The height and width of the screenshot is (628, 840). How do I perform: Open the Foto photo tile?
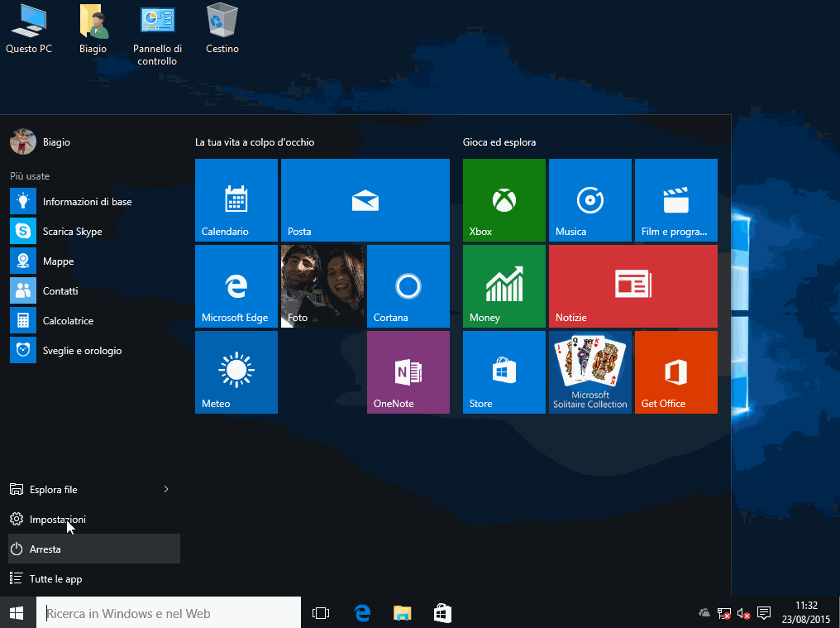[x=322, y=286]
